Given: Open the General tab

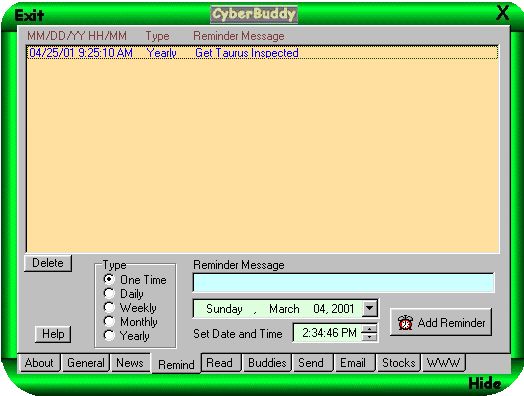Looking at the screenshot, I should tap(86, 363).
